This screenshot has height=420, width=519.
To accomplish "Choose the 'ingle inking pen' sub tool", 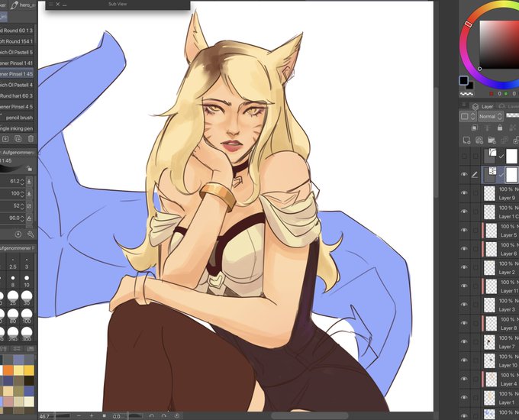I will [18, 128].
